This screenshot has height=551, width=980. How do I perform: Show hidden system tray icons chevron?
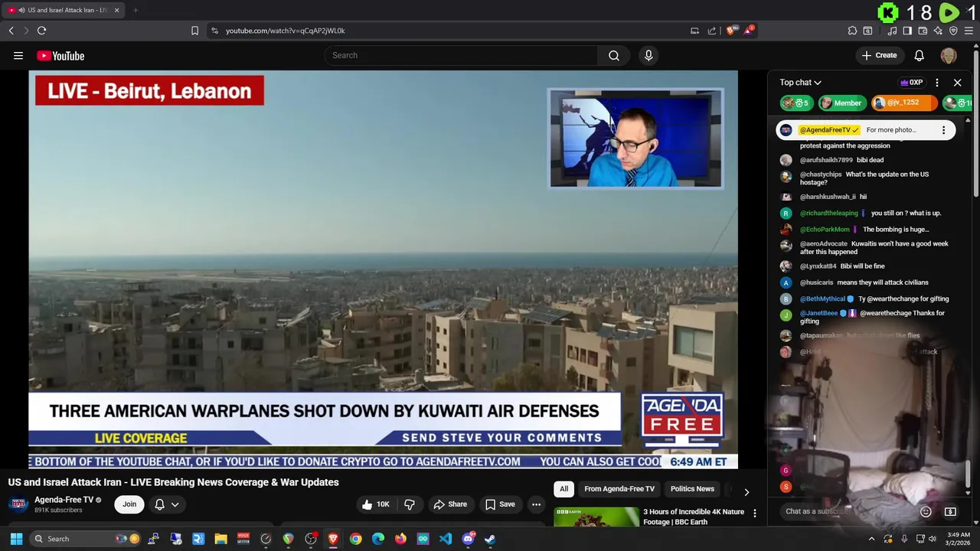(871, 539)
